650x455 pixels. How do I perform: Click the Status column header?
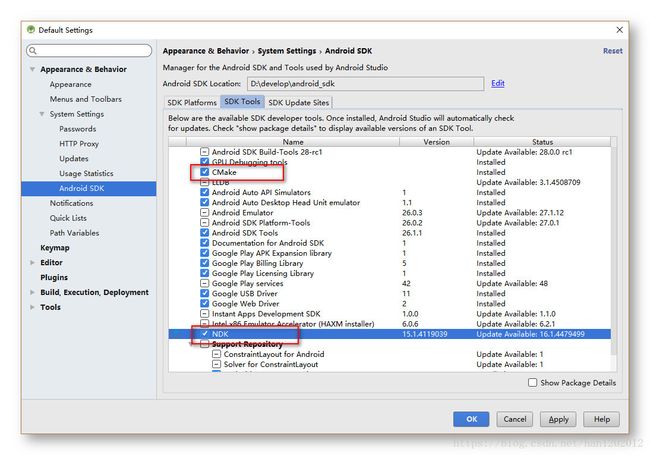(x=542, y=142)
